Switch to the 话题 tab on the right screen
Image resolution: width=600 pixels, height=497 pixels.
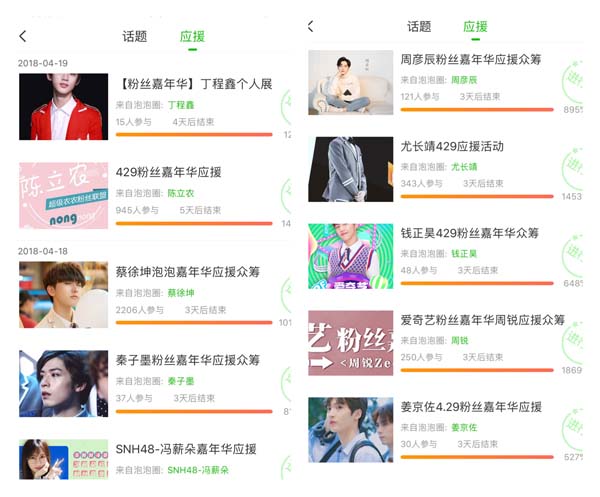tap(419, 26)
